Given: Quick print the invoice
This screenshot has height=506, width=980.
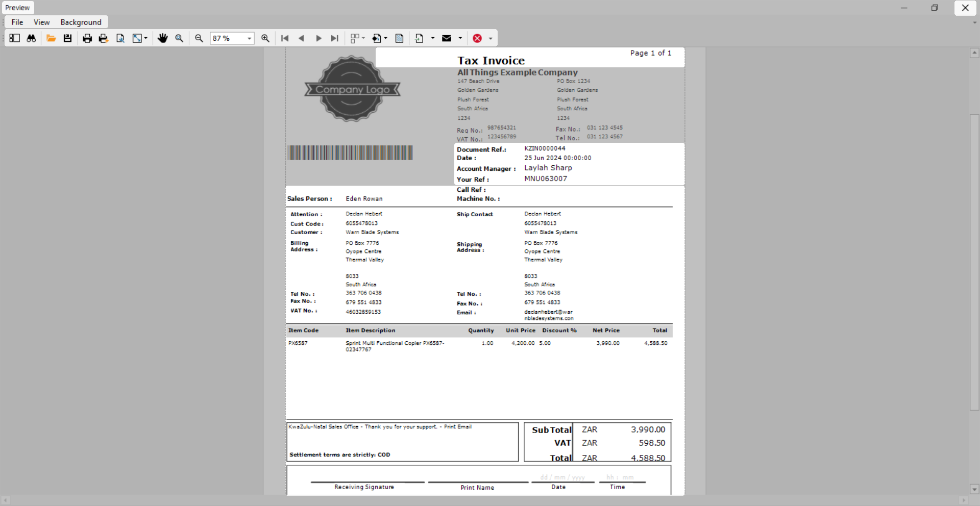Looking at the screenshot, I should 104,38.
